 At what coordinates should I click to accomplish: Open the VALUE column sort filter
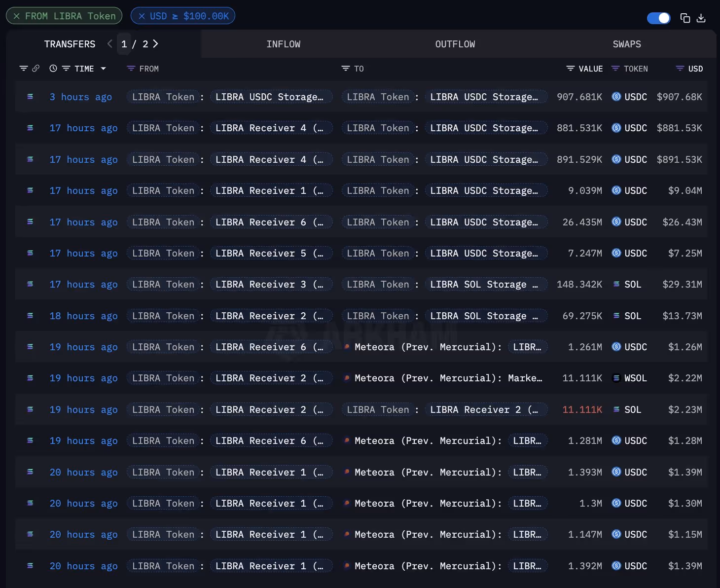(x=570, y=69)
